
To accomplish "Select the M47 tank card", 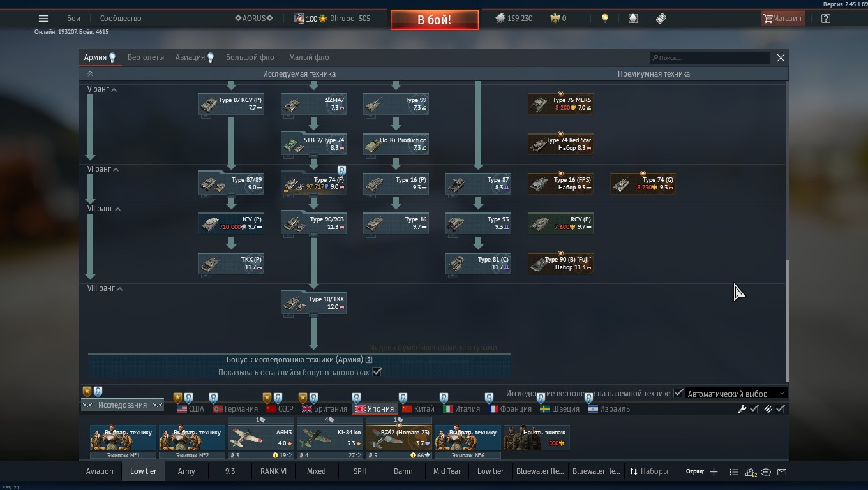I will [313, 105].
